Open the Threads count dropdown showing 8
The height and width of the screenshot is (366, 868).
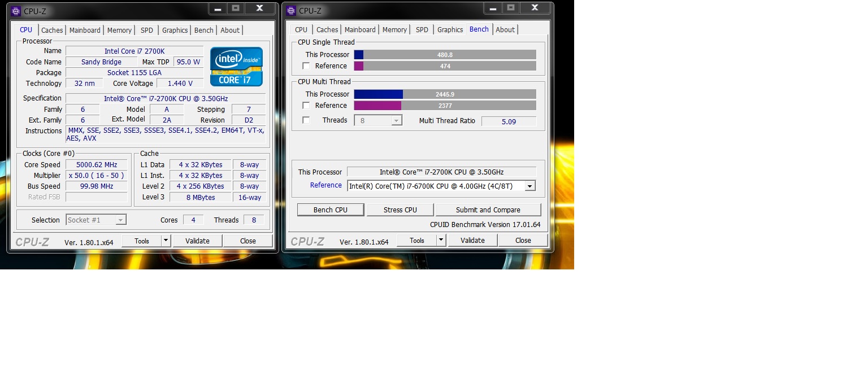click(x=378, y=120)
